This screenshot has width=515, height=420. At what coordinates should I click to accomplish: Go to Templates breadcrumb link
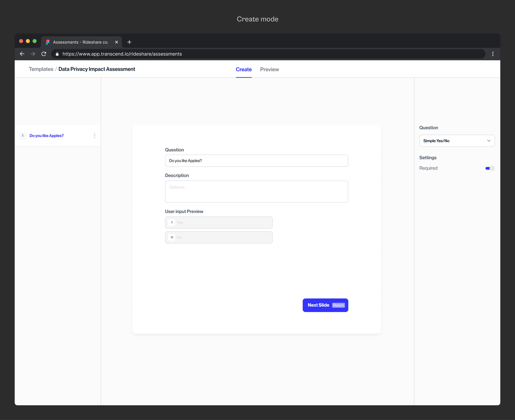pos(41,69)
